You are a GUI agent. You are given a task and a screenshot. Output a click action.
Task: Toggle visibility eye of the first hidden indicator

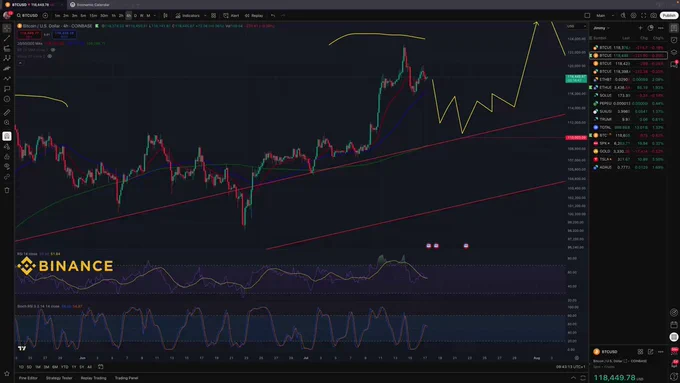pos(53,50)
